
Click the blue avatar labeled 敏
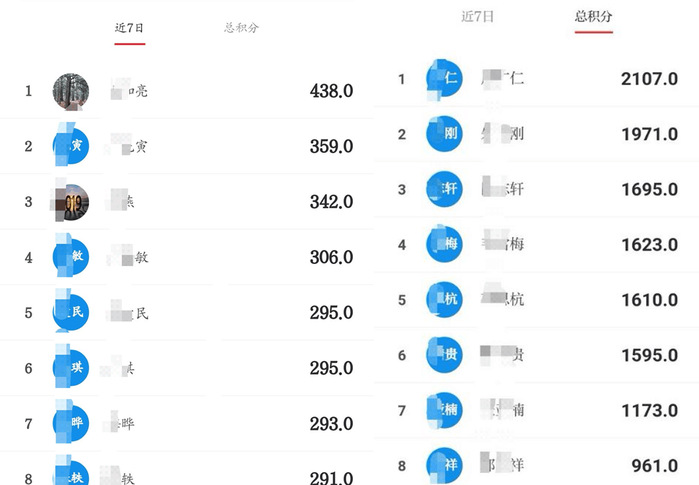point(72,257)
